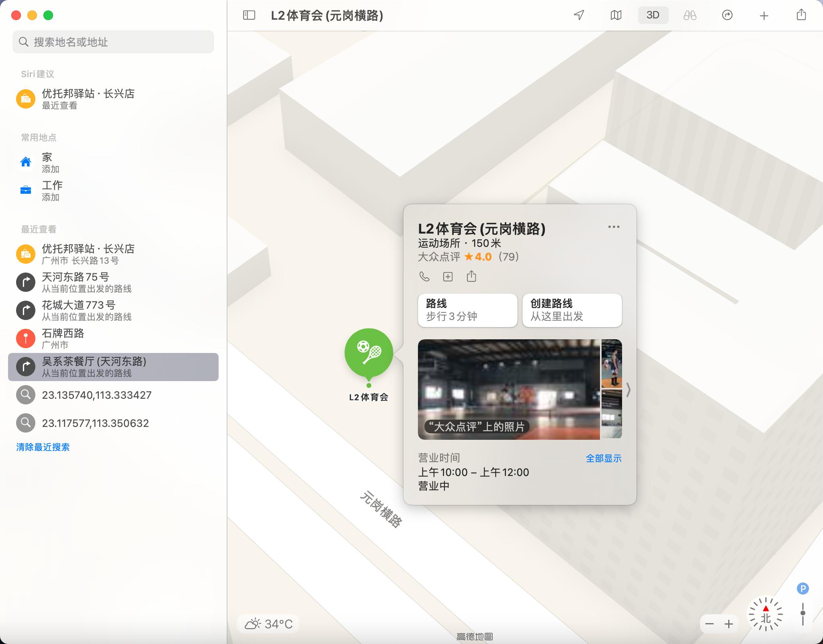This screenshot has width=823, height=644.
Task: Show next photo with the right chevron
Action: [x=628, y=390]
